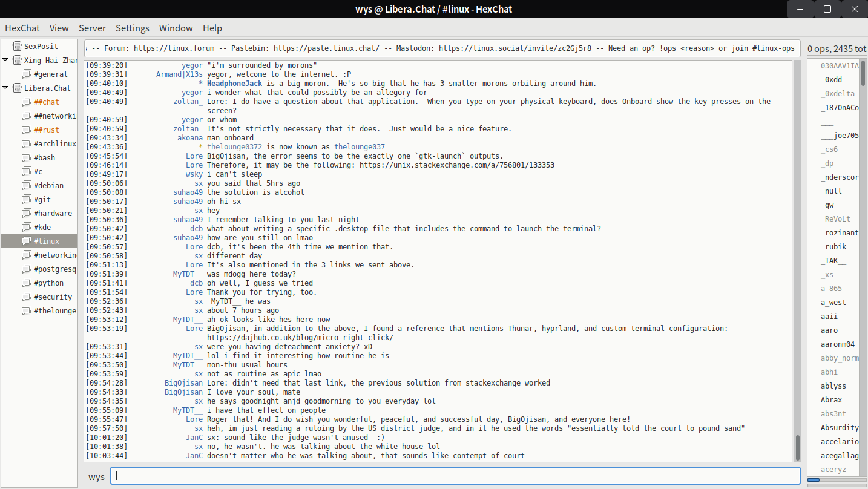
Task: Focus the message input box
Action: click(455, 476)
